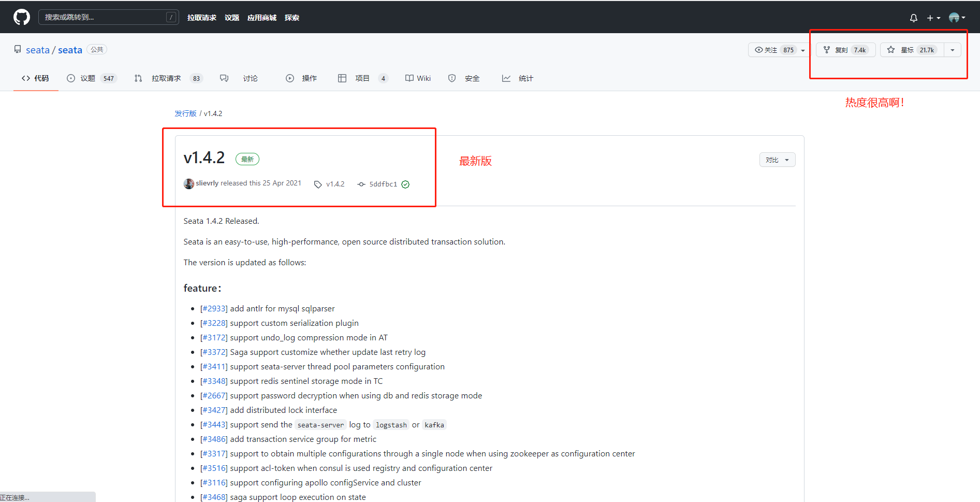Click the security shield icon
Screen dimensions: 980x502
pyautogui.click(x=452, y=78)
